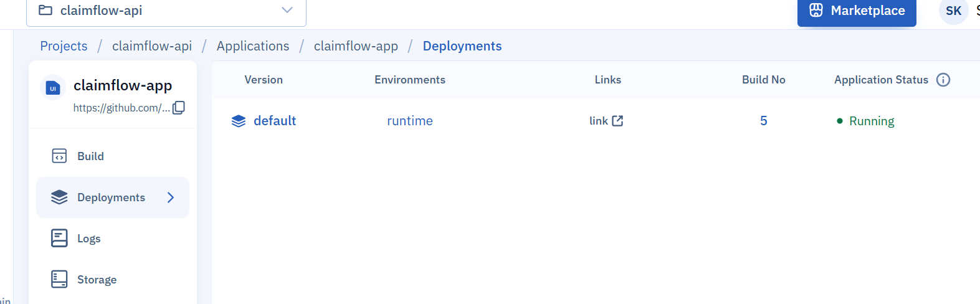This screenshot has height=304, width=980.
Task: Click the Environments column header
Action: pyautogui.click(x=410, y=80)
